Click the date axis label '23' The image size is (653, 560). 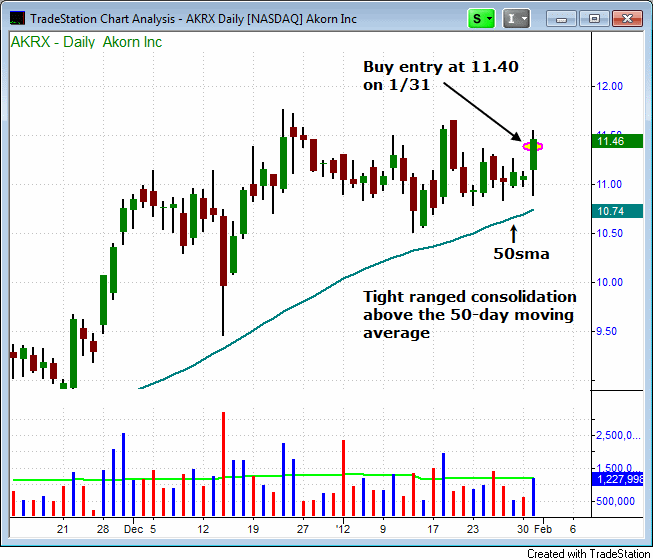tap(473, 529)
